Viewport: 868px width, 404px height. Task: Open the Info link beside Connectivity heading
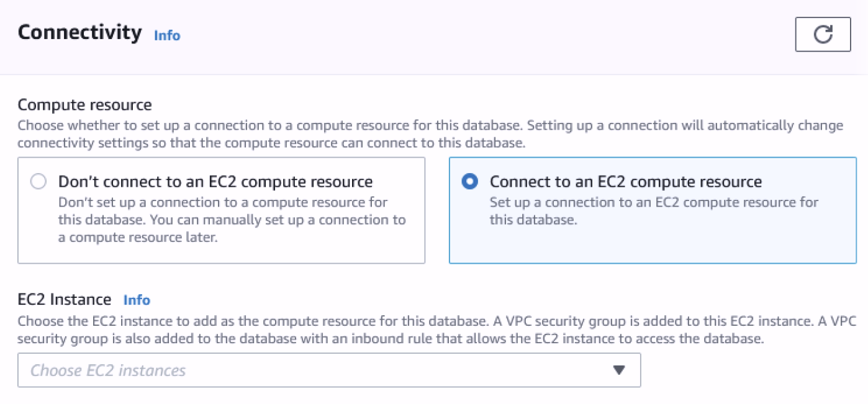pos(167,35)
